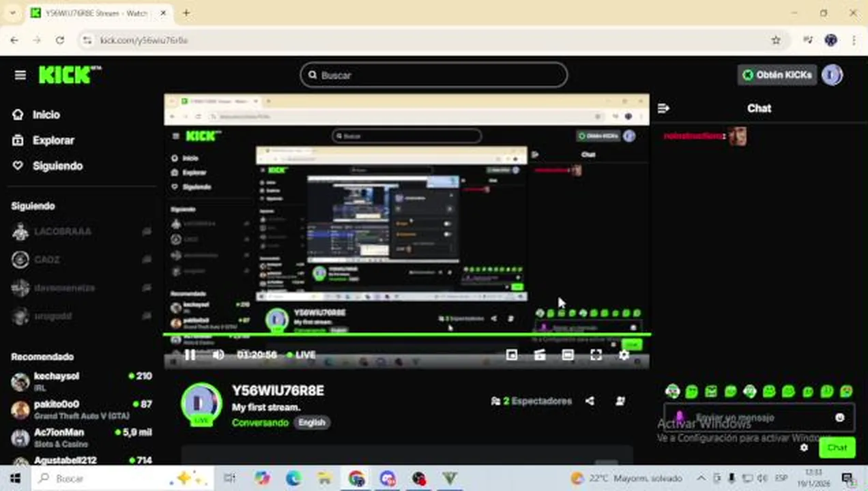This screenshot has width=868, height=491.
Task: Open chat settings gear icon
Action: (x=804, y=448)
